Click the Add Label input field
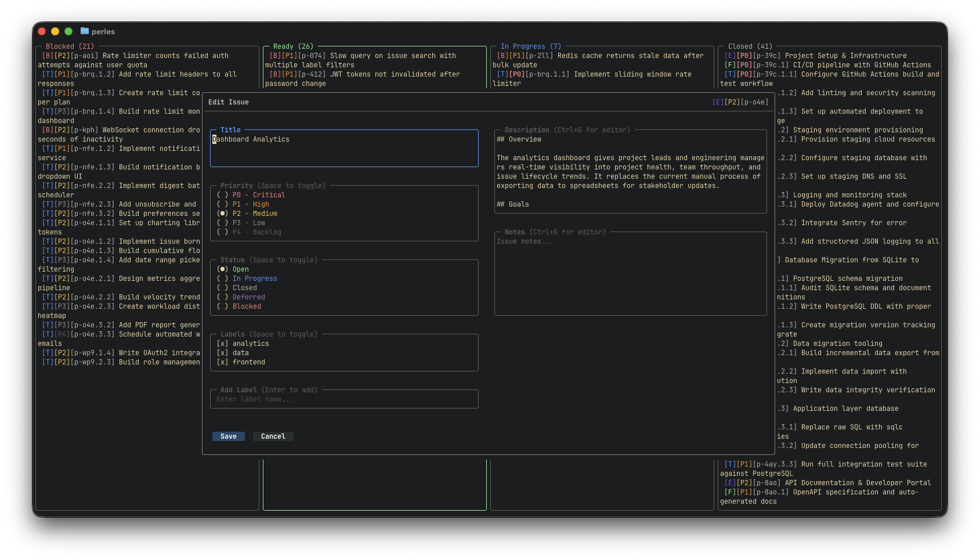 click(x=344, y=399)
